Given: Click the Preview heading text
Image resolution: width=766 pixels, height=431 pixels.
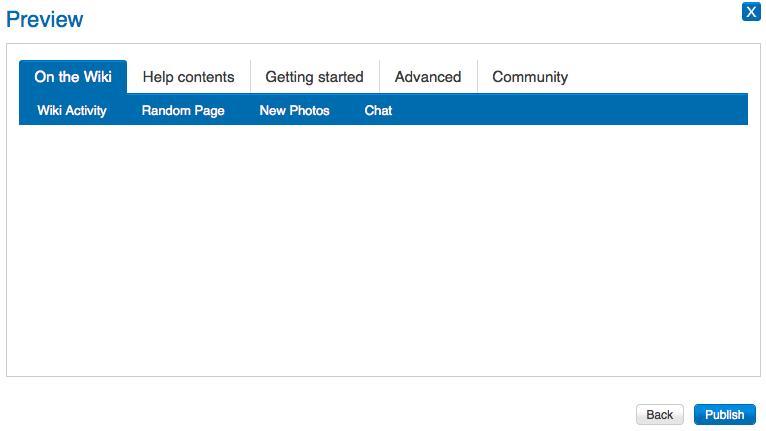Looking at the screenshot, I should click(45, 19).
